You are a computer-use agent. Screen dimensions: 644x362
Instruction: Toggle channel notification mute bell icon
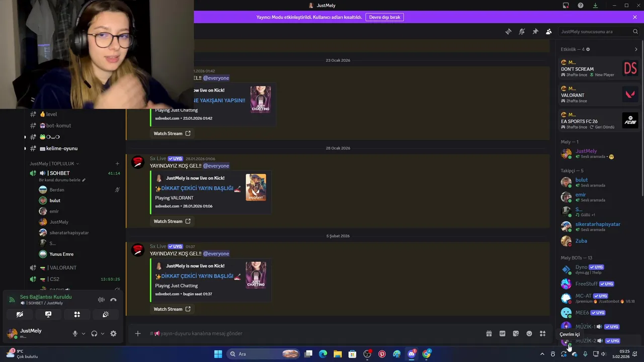[522, 31]
